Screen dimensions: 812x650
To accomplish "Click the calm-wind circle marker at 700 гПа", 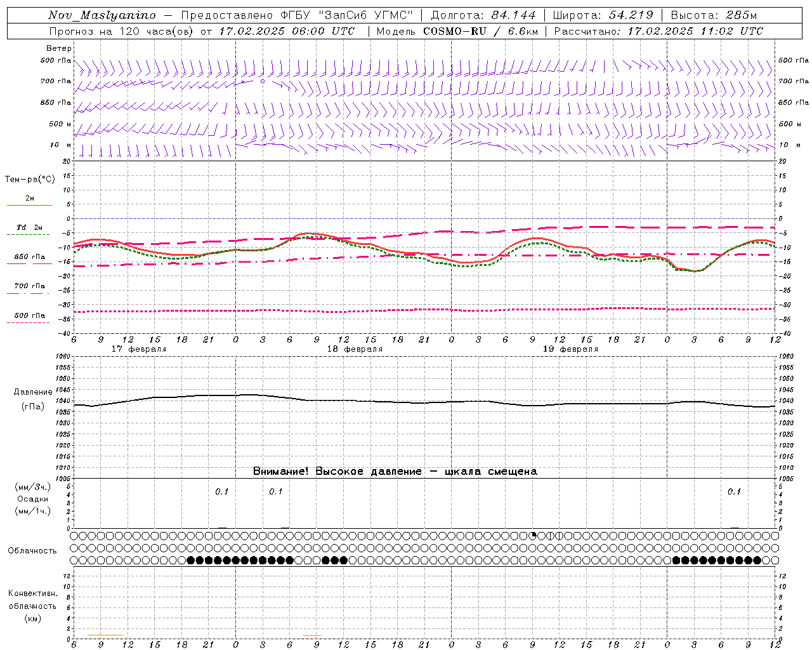I will [x=262, y=81].
